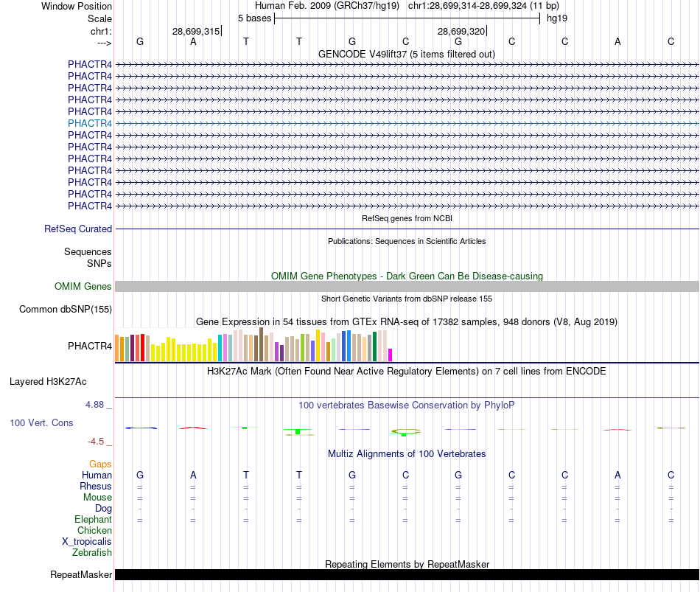Click the 'RefSeq genes from NCBI' track title
Screen dimensions: 700x592
click(407, 218)
